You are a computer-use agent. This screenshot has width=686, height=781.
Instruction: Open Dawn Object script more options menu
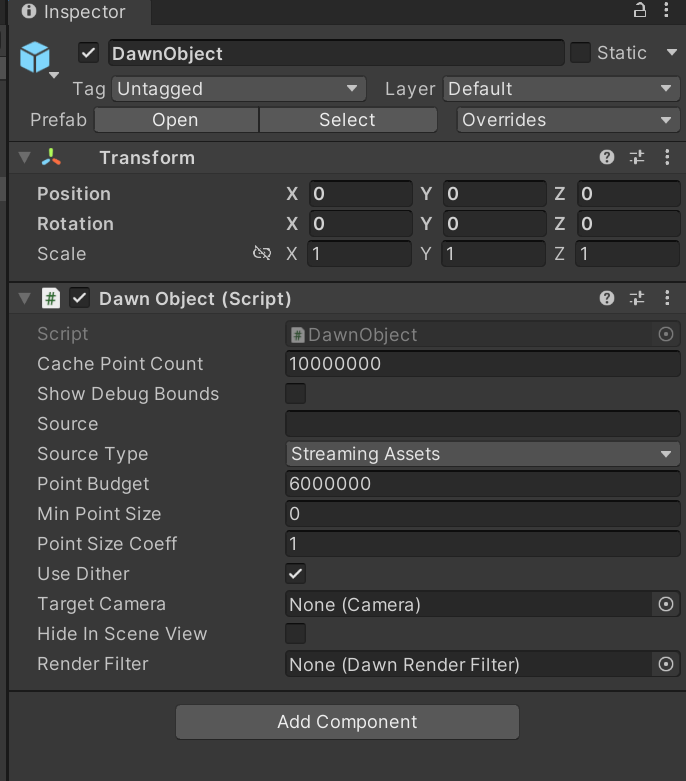[x=668, y=298]
